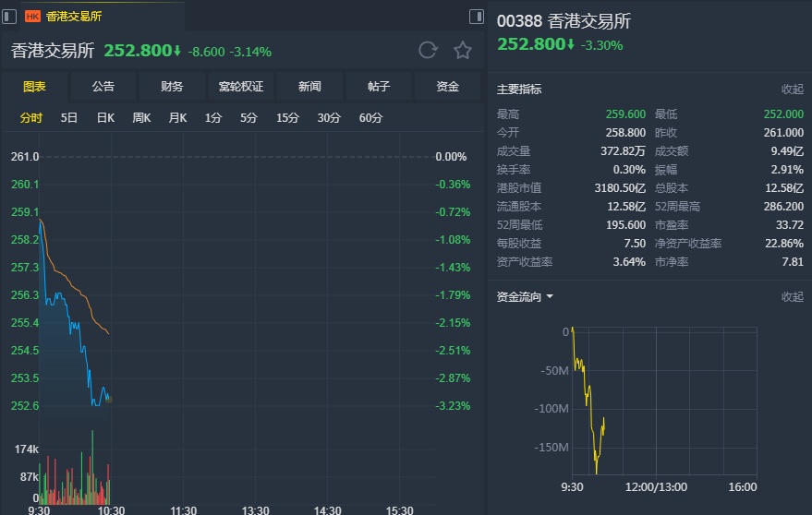812x515 pixels.
Task: Select the 5日 chart period
Action: click(x=69, y=117)
